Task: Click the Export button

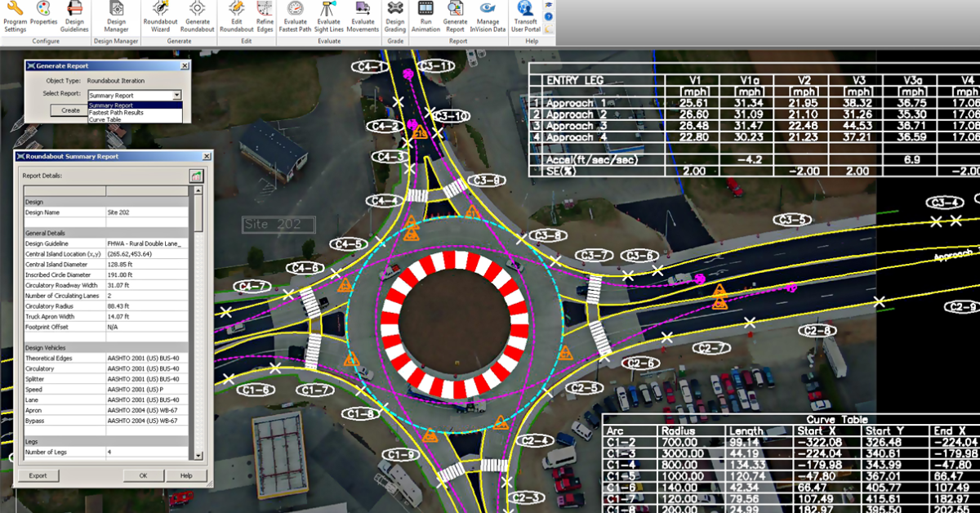Action: click(x=38, y=475)
